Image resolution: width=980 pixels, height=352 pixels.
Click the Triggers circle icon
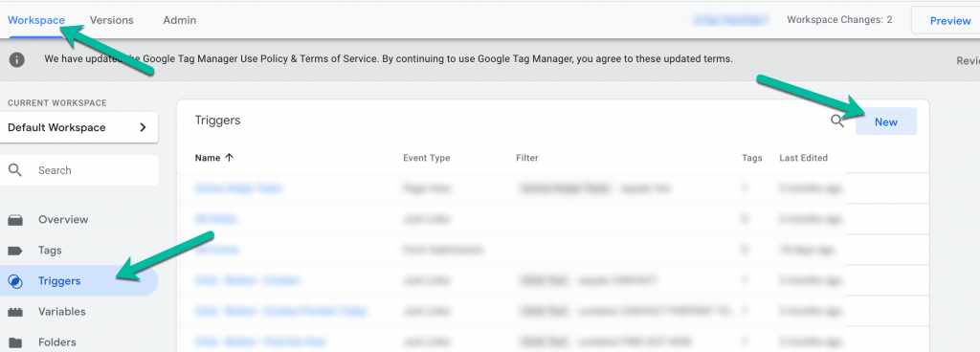[x=15, y=281]
